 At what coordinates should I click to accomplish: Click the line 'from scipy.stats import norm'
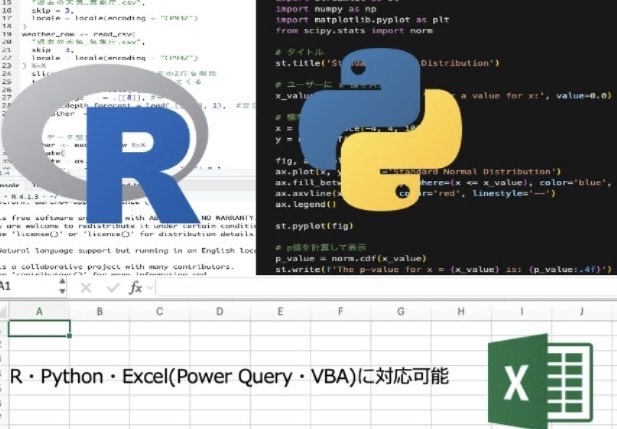point(354,31)
